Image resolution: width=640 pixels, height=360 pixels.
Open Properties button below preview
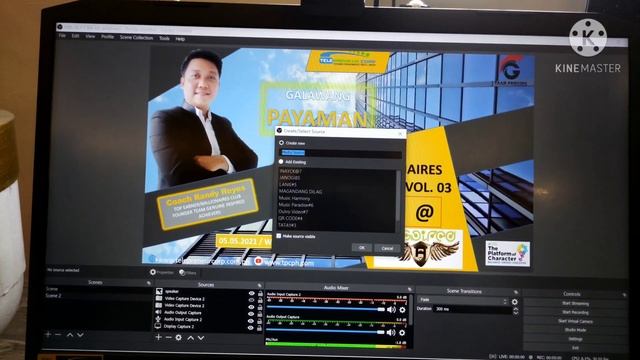pos(162,272)
